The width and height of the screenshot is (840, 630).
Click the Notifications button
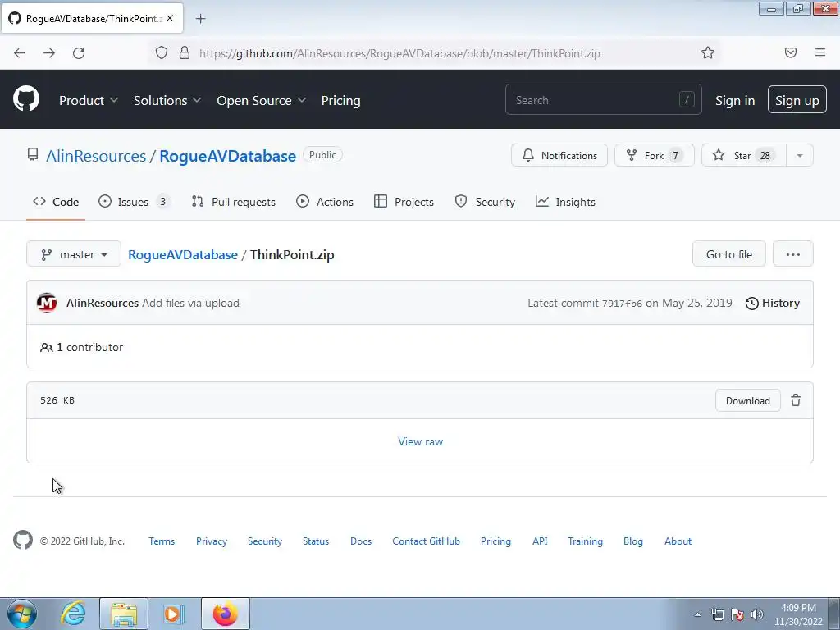click(x=559, y=155)
